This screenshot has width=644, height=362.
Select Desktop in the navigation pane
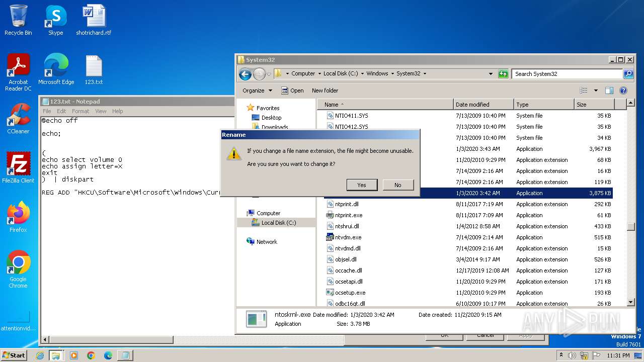(271, 118)
